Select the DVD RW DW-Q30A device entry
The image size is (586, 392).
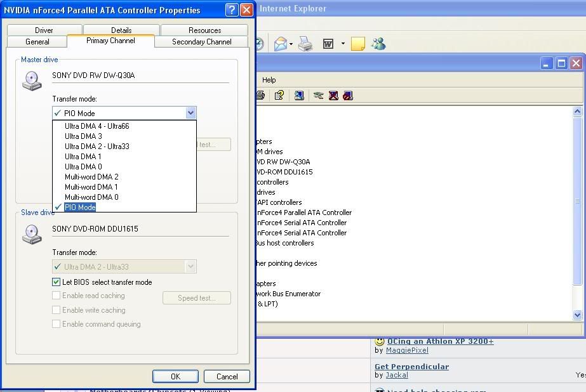[x=283, y=162]
